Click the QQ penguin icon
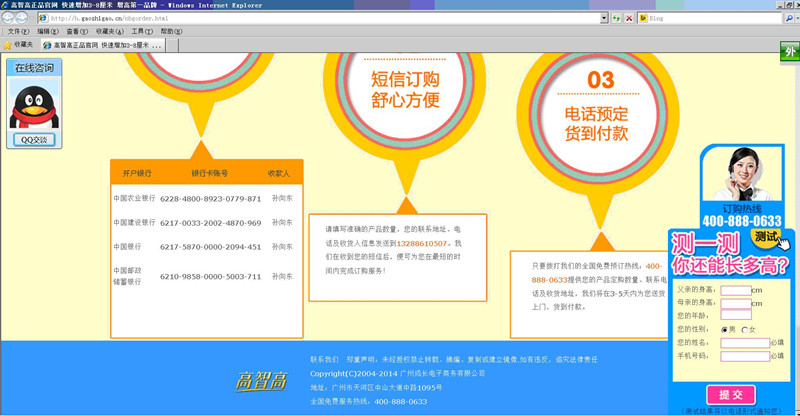This screenshot has height=416, width=800. pyautogui.click(x=34, y=104)
